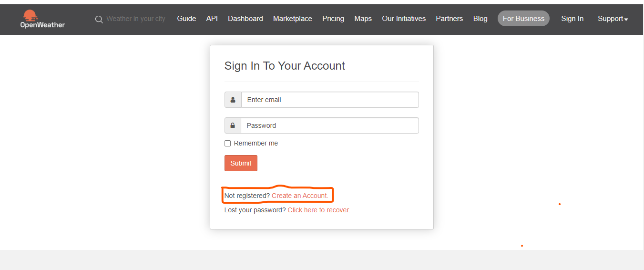Click the 'Click here to recover' link
This screenshot has height=270, width=644.
pos(319,210)
